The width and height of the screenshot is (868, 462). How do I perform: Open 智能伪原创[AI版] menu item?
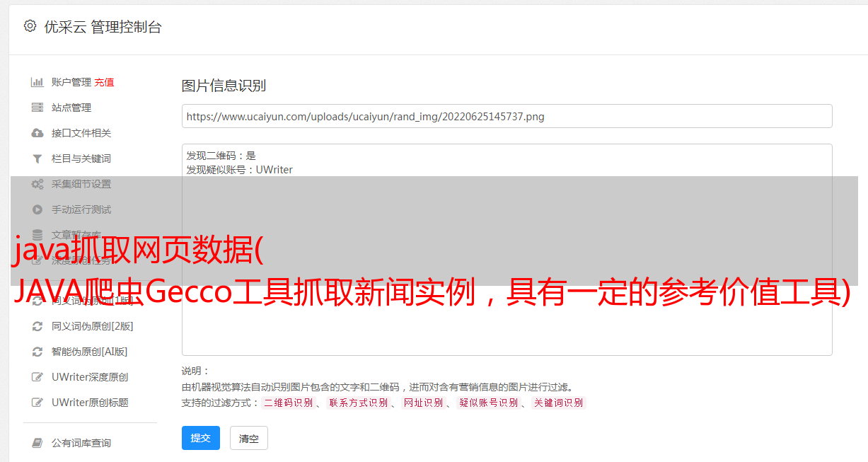click(x=90, y=352)
